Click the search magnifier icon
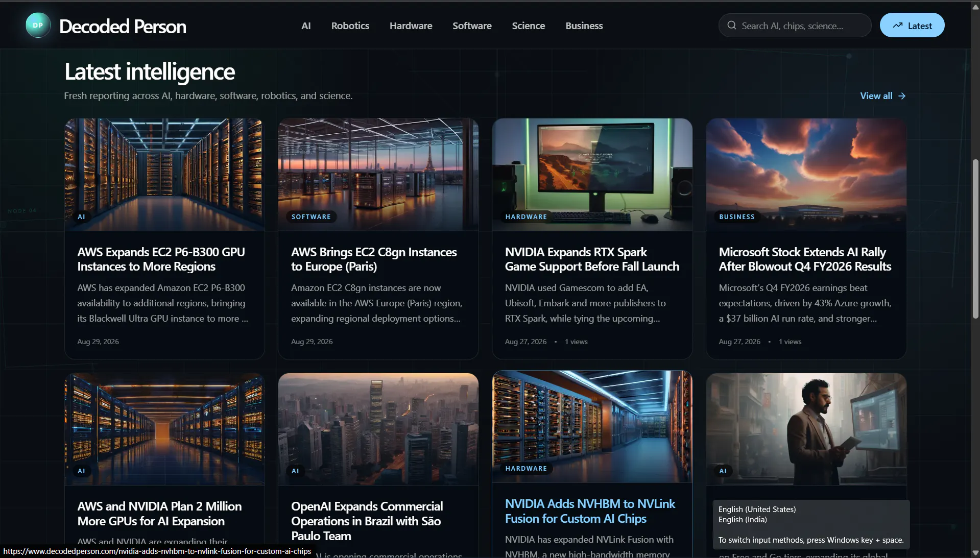The width and height of the screenshot is (980, 558). point(731,26)
